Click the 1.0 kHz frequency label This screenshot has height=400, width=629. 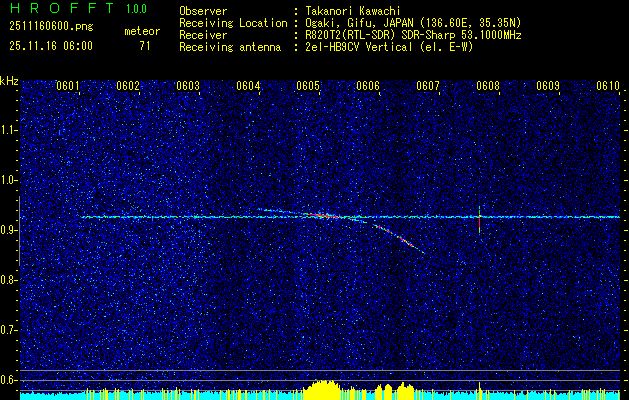pos(8,180)
